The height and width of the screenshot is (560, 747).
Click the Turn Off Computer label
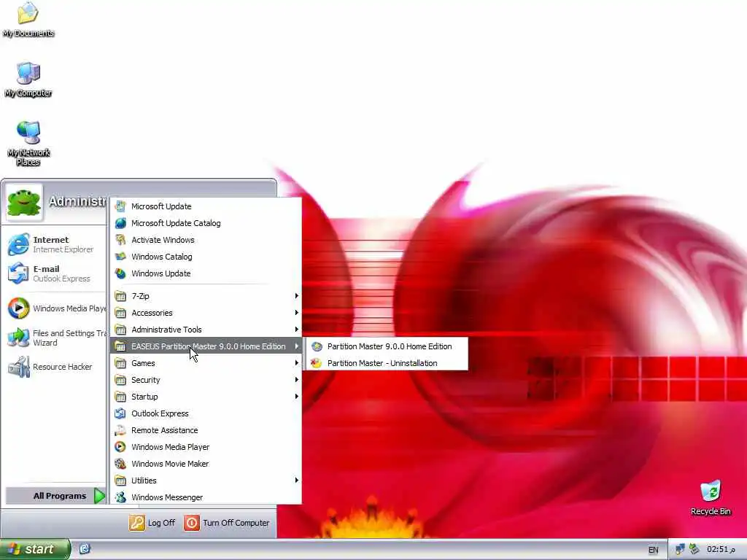point(236,523)
